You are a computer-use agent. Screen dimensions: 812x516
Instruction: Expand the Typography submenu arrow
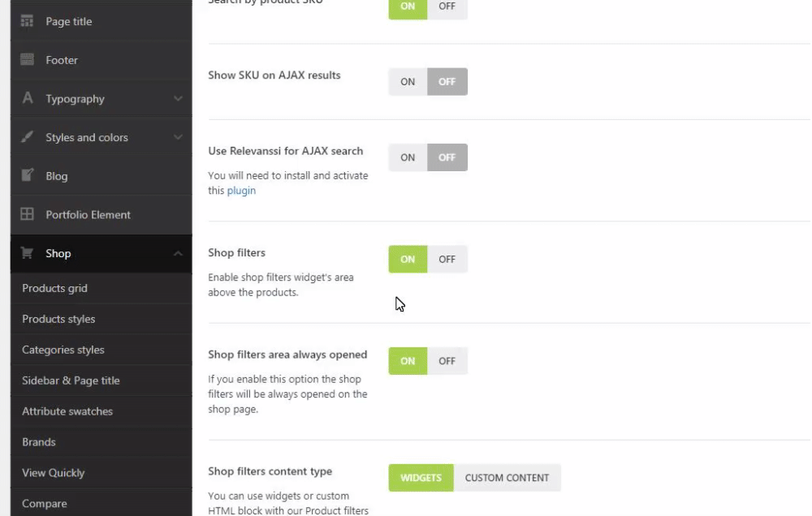[178, 99]
